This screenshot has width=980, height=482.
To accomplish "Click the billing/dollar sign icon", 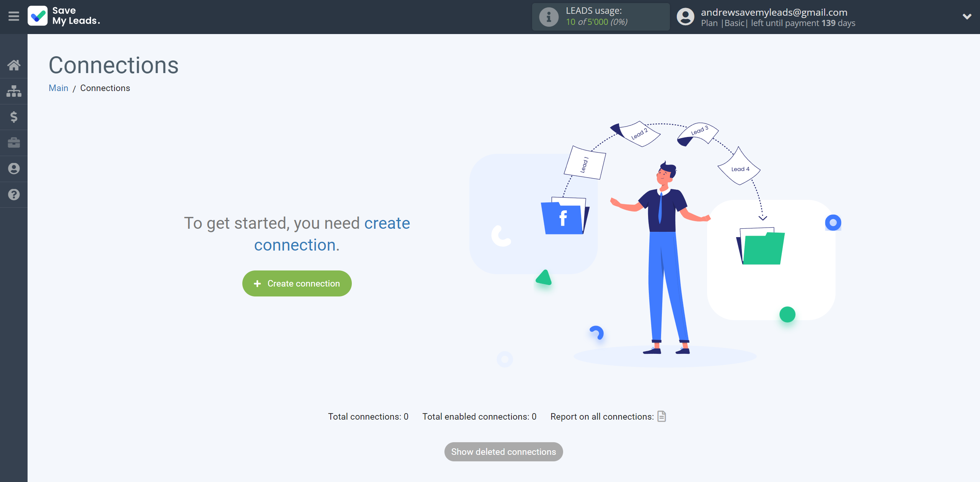I will pos(14,117).
